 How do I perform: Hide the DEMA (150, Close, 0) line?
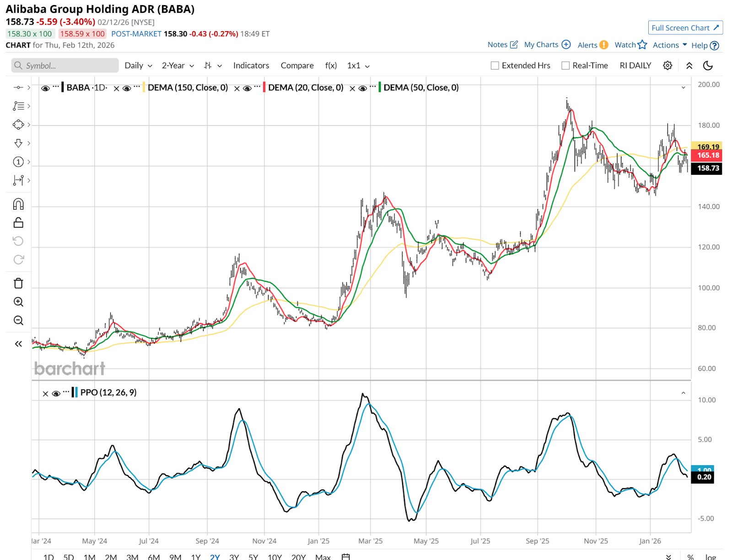[127, 88]
